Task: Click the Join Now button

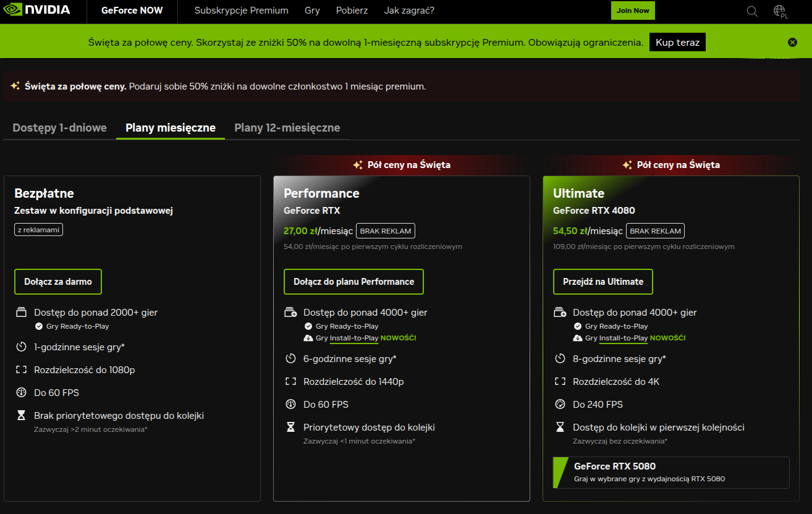Action: 632,11
